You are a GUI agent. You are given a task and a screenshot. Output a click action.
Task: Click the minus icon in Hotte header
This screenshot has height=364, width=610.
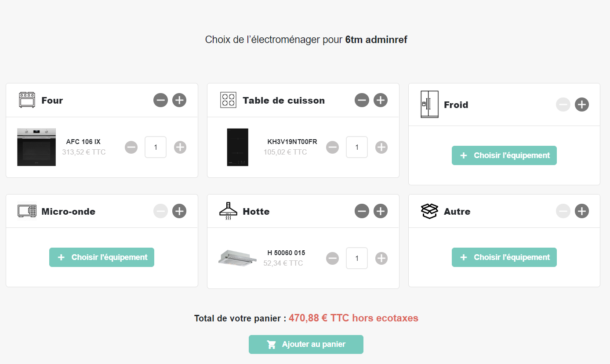tap(362, 211)
